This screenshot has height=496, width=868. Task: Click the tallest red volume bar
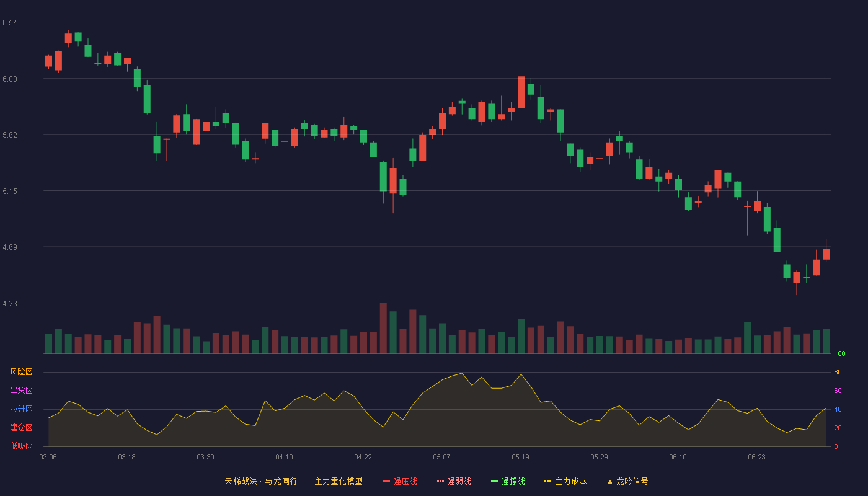point(383,328)
